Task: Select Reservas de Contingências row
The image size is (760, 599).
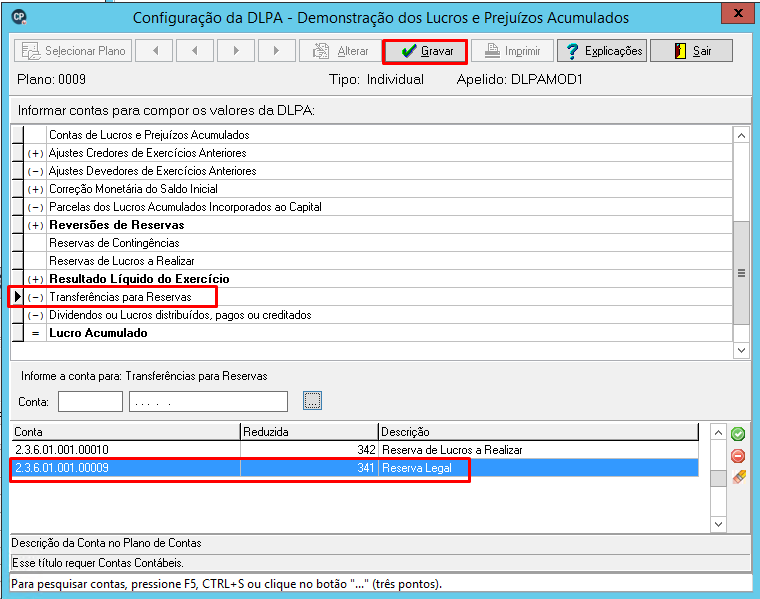Action: (x=372, y=243)
